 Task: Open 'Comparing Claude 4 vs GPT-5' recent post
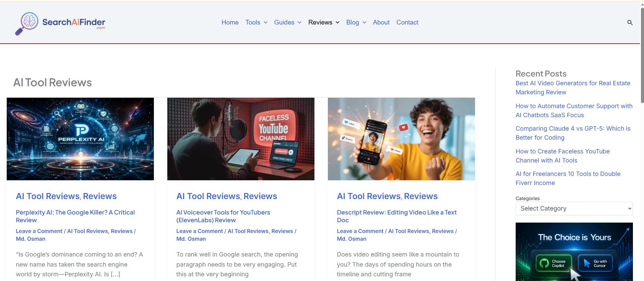(x=573, y=133)
